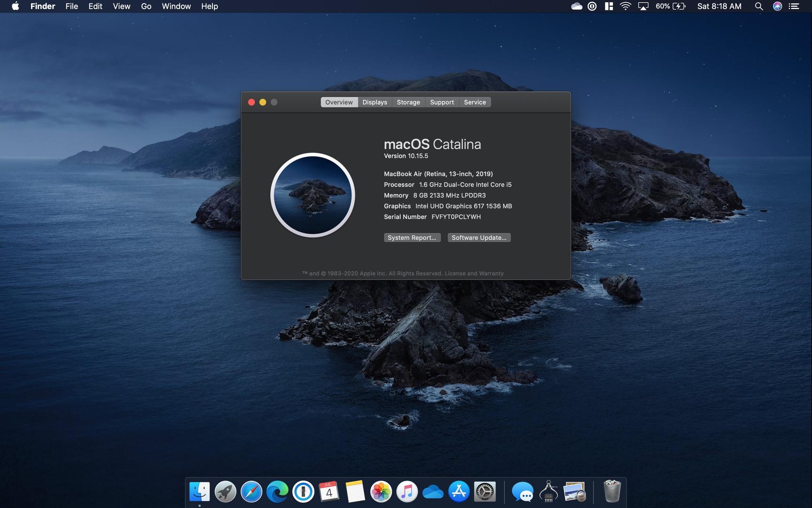Screen dimensions: 812x508
Task: Switch to the Displays tab
Action: (x=375, y=102)
